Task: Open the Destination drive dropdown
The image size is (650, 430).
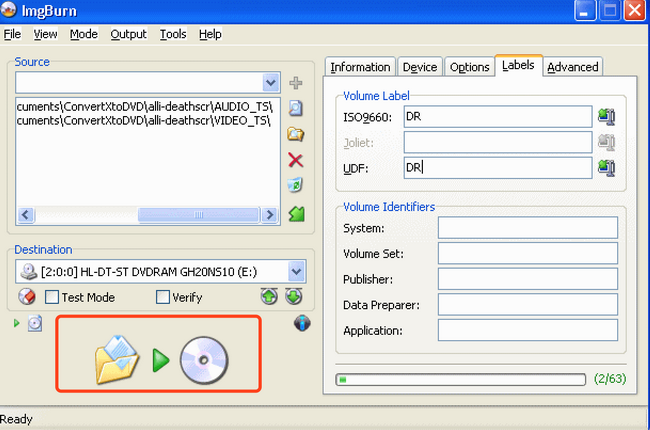Action: point(296,272)
